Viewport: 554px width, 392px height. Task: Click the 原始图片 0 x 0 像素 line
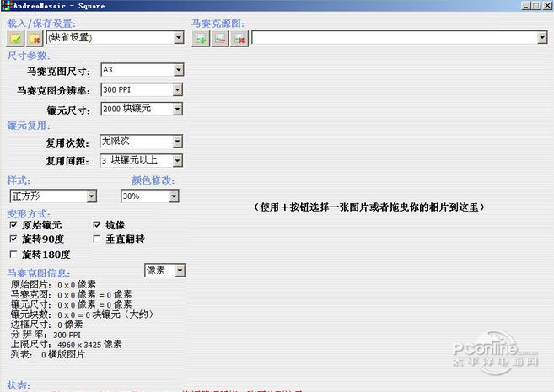(53, 285)
